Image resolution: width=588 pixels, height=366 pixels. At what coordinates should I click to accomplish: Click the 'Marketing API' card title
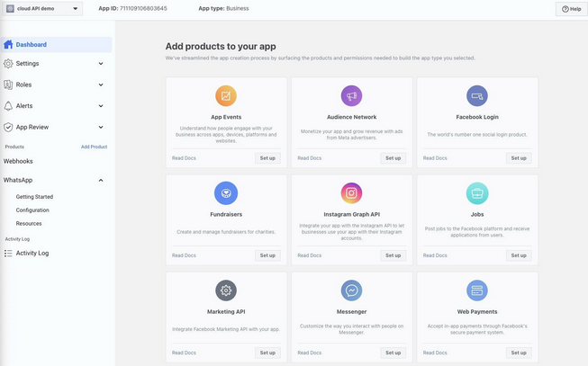(226, 312)
